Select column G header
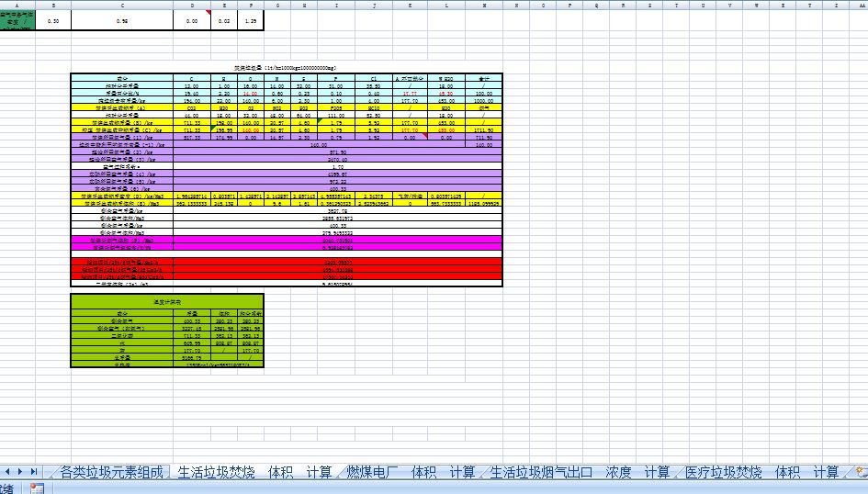Screen dimensions: 868x494 point(277,5)
